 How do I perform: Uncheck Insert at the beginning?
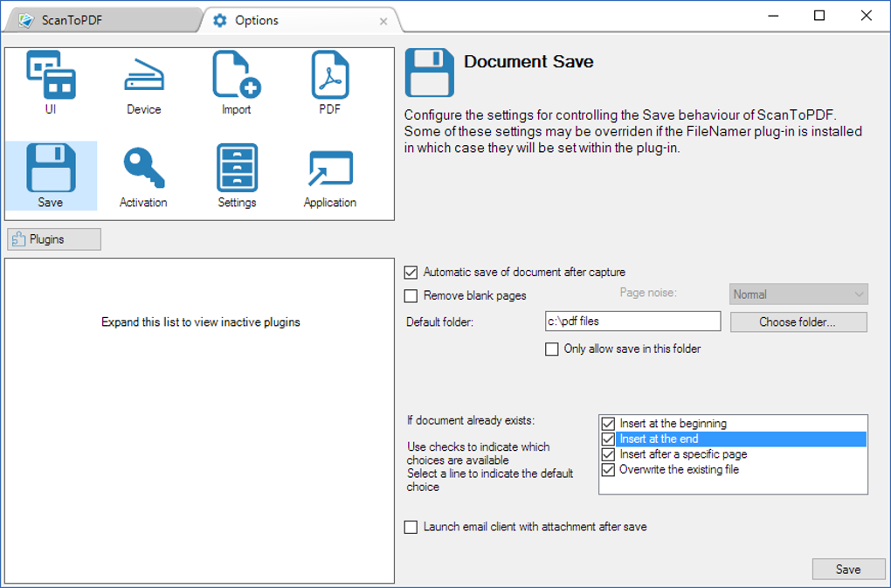click(608, 424)
